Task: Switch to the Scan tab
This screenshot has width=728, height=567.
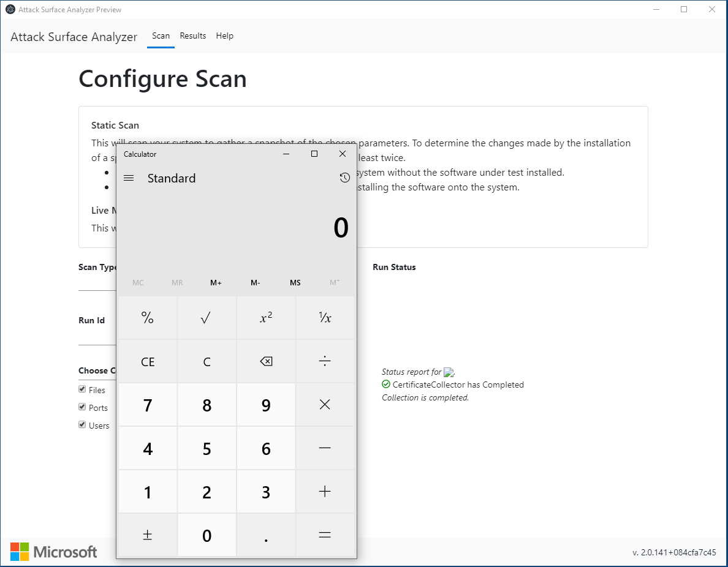Action: (161, 36)
